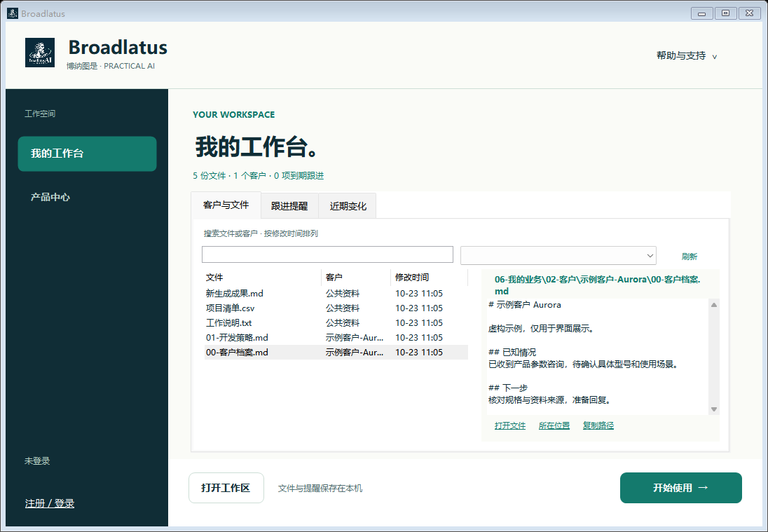The height and width of the screenshot is (532, 768).
Task: Sort by the 修改时间 column header
Action: click(429, 278)
